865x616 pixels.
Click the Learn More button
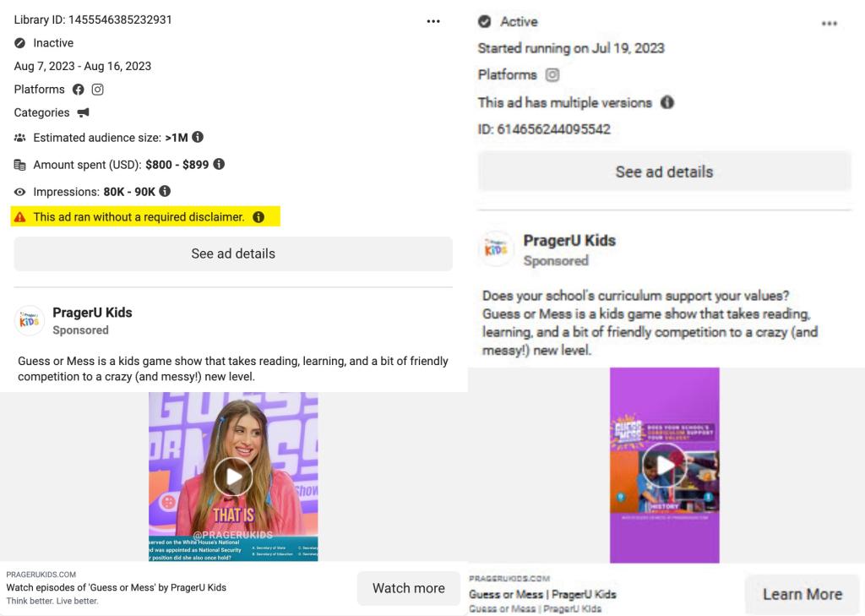(x=802, y=594)
